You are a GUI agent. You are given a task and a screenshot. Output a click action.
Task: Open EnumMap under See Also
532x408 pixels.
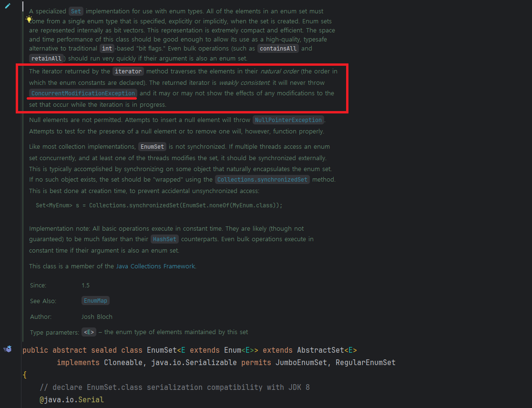(x=95, y=301)
